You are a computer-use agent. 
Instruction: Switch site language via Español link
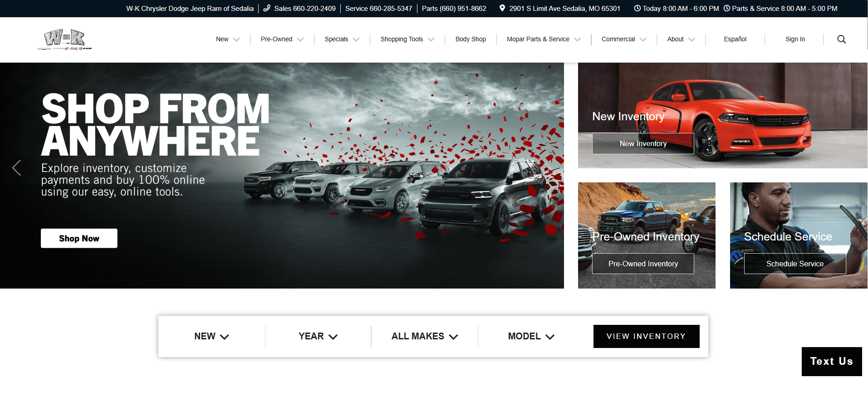click(x=735, y=39)
